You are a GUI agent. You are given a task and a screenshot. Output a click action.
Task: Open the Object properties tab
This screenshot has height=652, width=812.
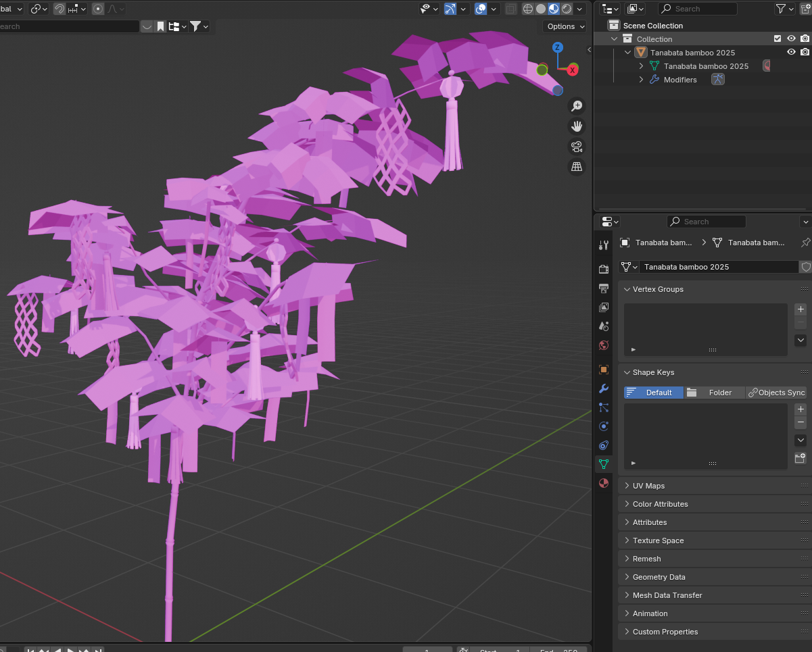click(604, 370)
